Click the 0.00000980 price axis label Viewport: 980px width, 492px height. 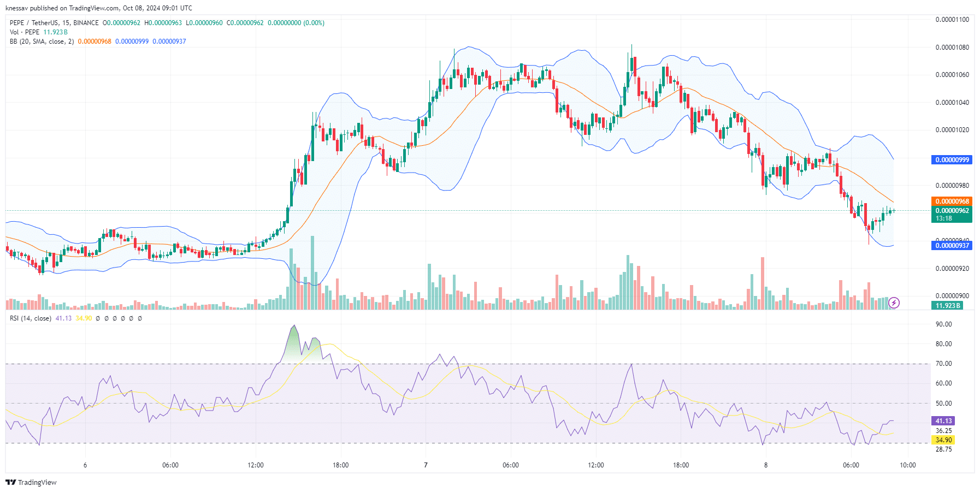[952, 186]
